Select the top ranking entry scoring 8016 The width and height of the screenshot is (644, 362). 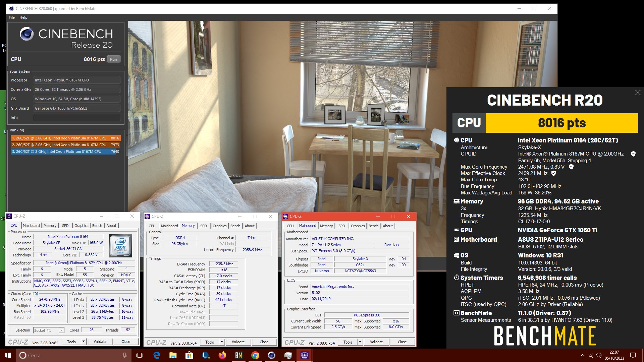[65, 138]
